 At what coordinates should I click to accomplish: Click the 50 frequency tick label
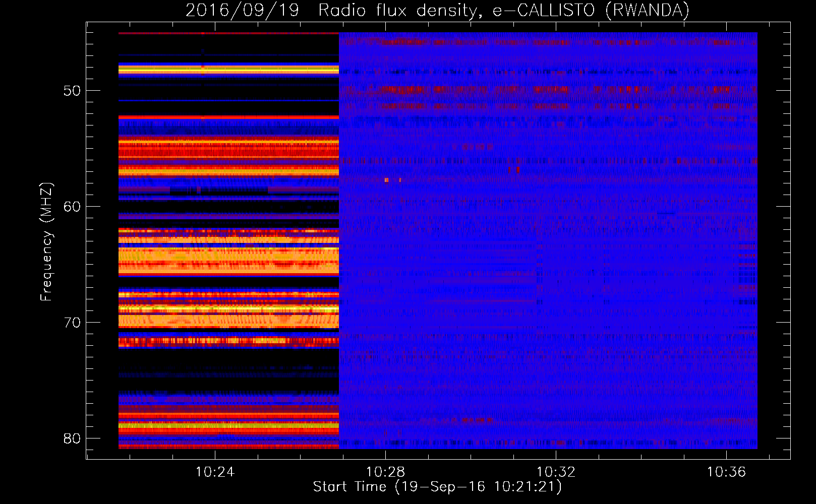tap(72, 91)
